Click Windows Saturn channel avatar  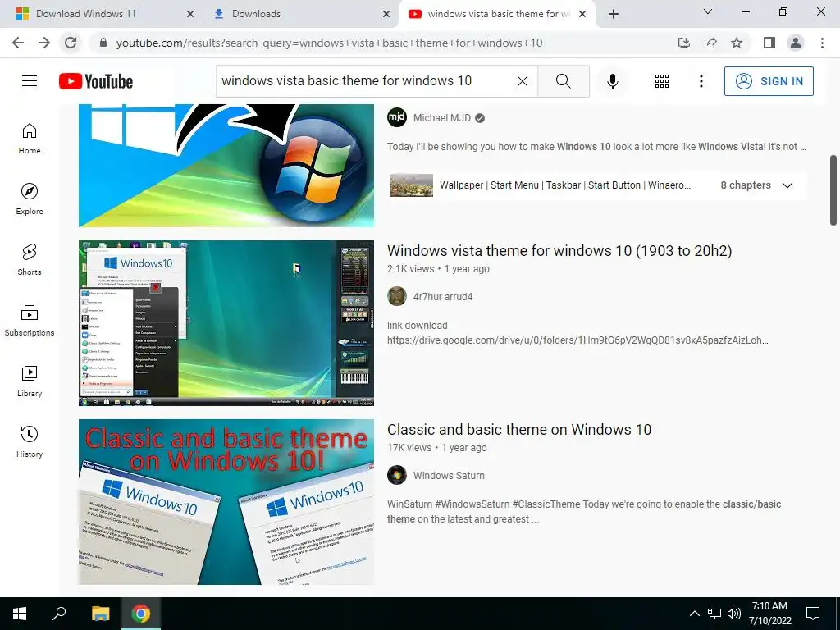click(x=397, y=475)
